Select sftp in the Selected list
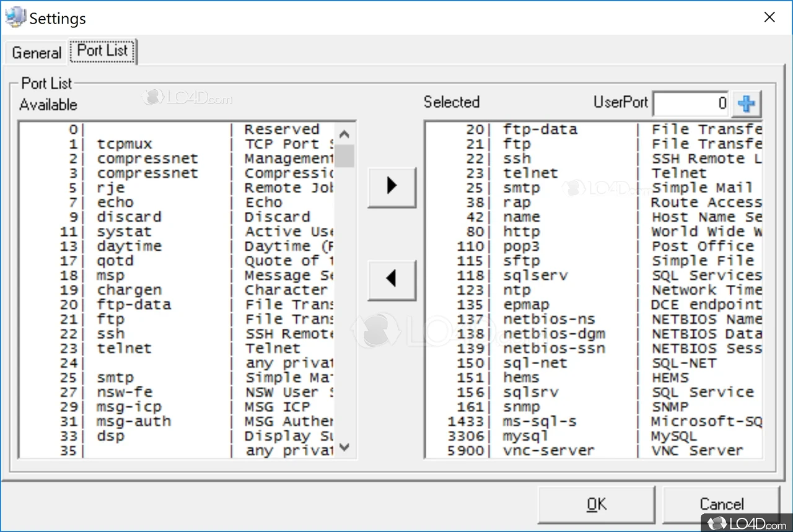The height and width of the screenshot is (532, 793). pos(594,261)
